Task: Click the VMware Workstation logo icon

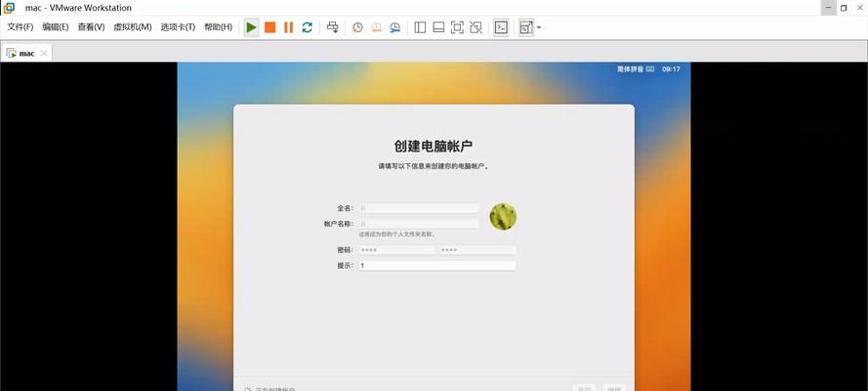Action: (x=9, y=8)
